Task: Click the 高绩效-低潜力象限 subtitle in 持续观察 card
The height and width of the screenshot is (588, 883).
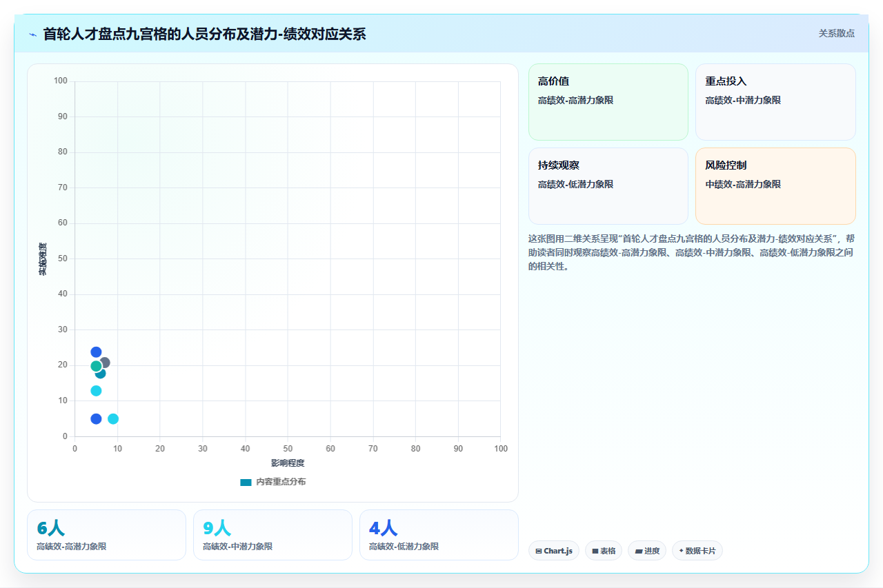Action: click(x=575, y=184)
